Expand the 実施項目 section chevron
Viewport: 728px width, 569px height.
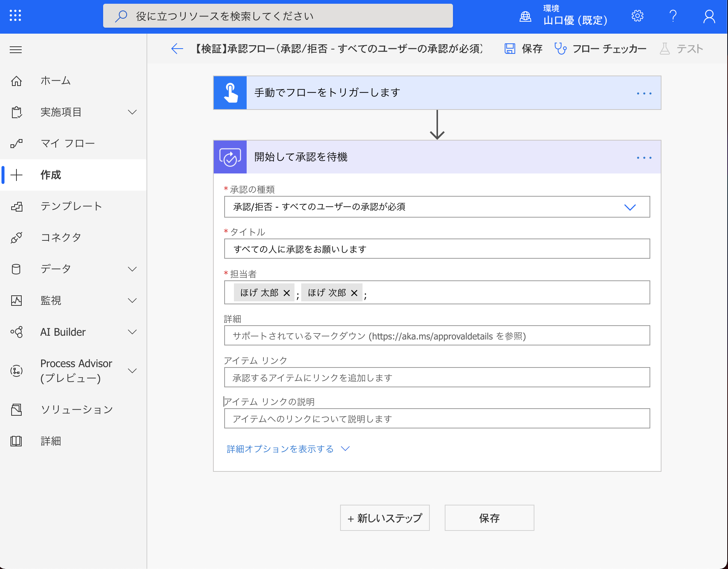(x=132, y=112)
